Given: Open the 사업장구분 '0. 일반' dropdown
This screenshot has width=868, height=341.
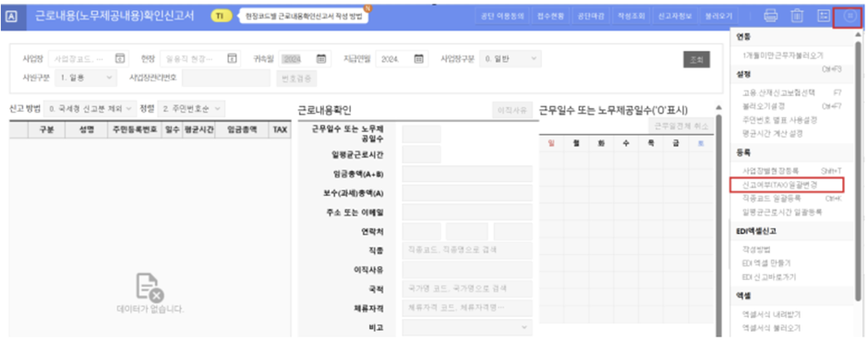Looking at the screenshot, I should pos(511,58).
